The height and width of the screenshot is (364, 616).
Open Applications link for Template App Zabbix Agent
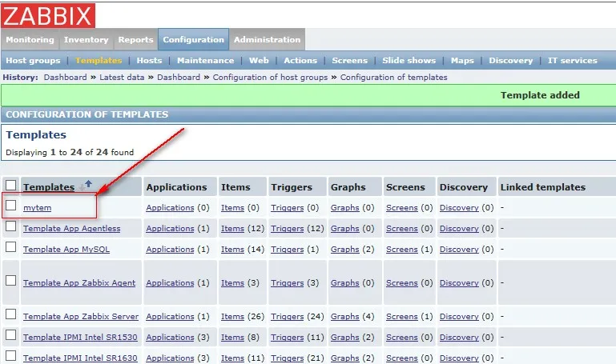click(170, 283)
